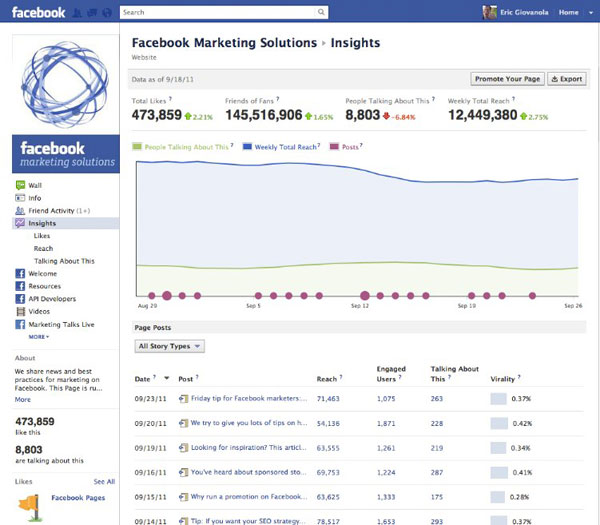Click the help question mark beside Total Likes
Image resolution: width=600 pixels, height=525 pixels.
(170, 99)
